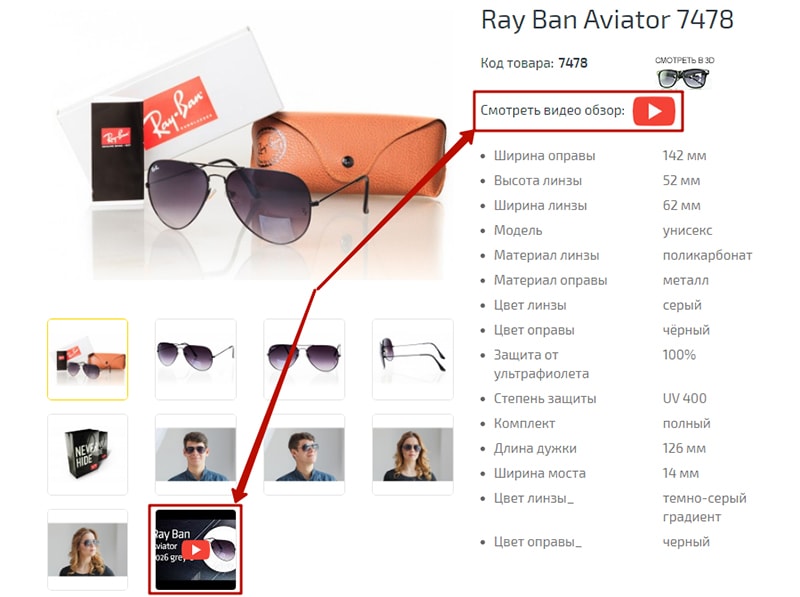Open the Never Hide black box thumbnail
Image resolution: width=800 pixels, height=597 pixels.
tap(87, 454)
